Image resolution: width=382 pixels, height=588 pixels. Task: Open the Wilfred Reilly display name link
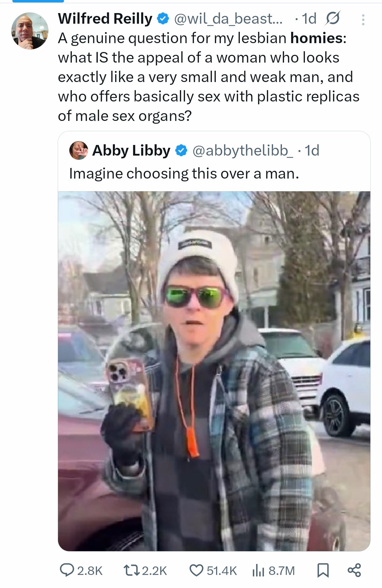pos(105,18)
